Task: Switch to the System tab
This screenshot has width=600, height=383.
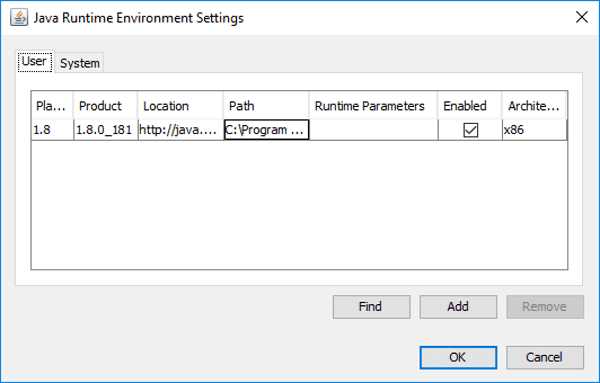Action: click(80, 63)
